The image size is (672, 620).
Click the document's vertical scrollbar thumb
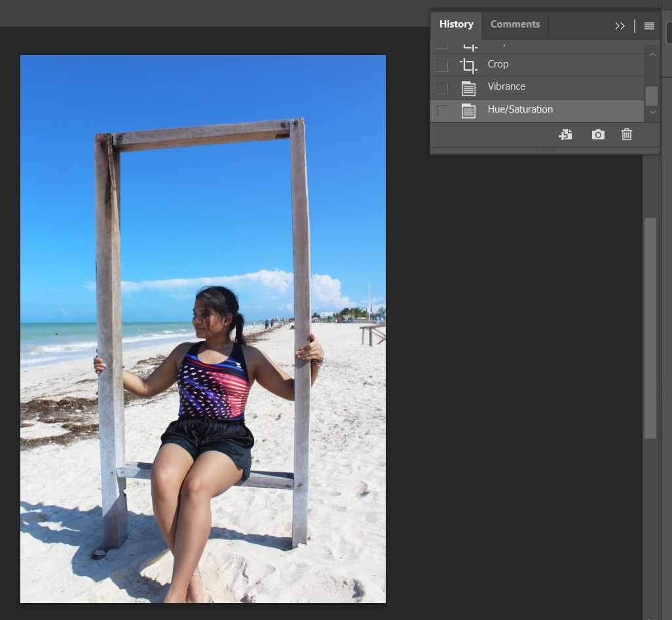point(650,327)
